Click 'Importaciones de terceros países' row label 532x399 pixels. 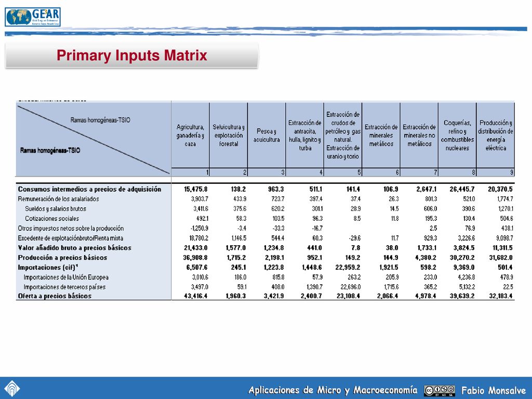point(64,287)
